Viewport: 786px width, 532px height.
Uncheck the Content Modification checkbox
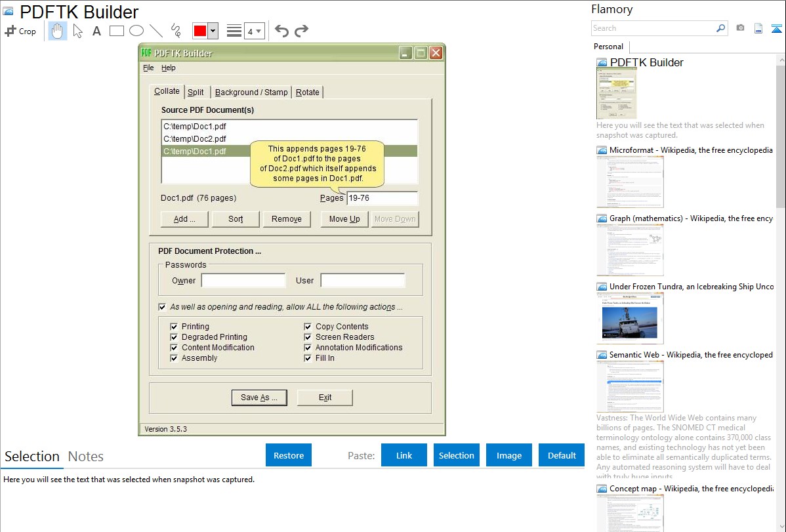coord(174,348)
